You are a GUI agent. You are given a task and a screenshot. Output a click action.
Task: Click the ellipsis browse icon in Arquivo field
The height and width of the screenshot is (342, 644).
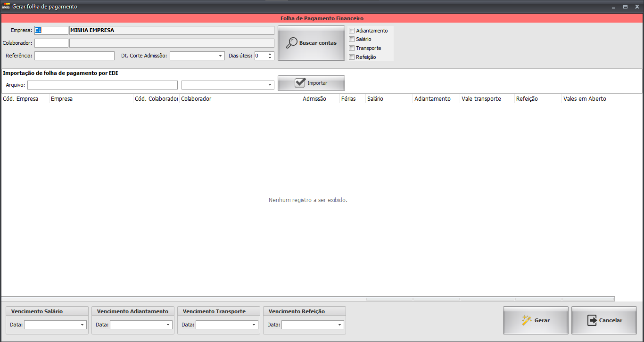[x=173, y=85]
